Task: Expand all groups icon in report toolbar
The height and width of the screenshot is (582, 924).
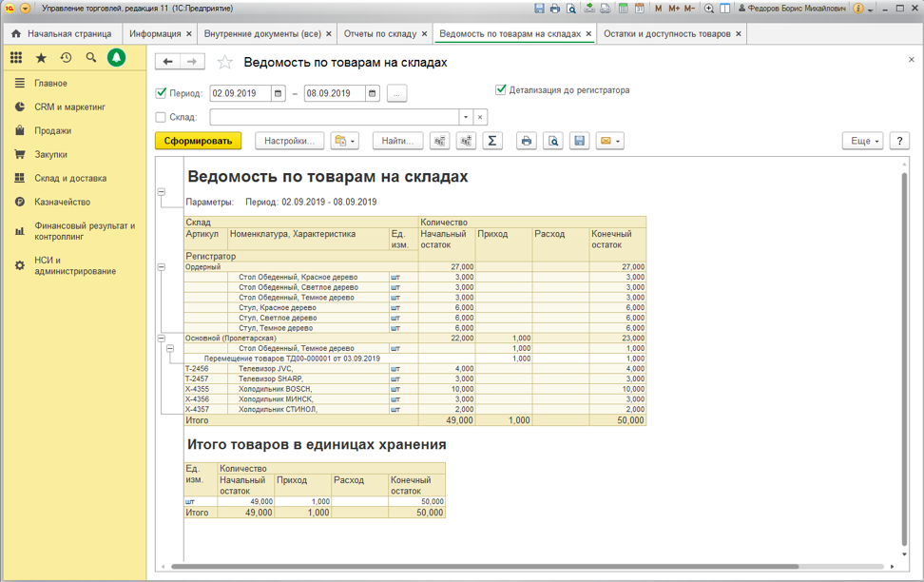Action: pos(466,141)
